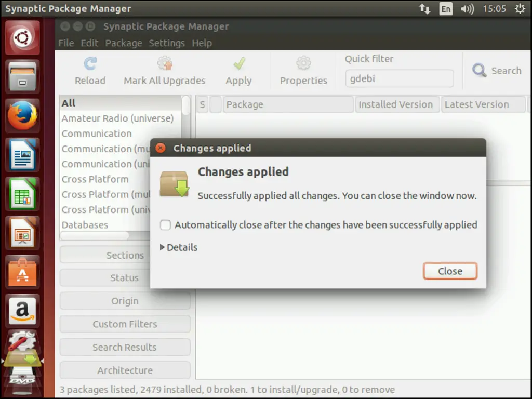
Task: Click the category list vertical scrollbar
Action: [x=186, y=105]
